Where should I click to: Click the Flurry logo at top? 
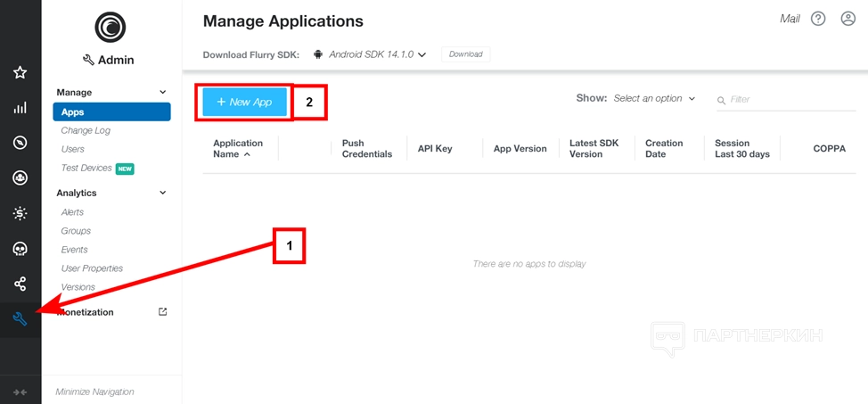coord(111,26)
